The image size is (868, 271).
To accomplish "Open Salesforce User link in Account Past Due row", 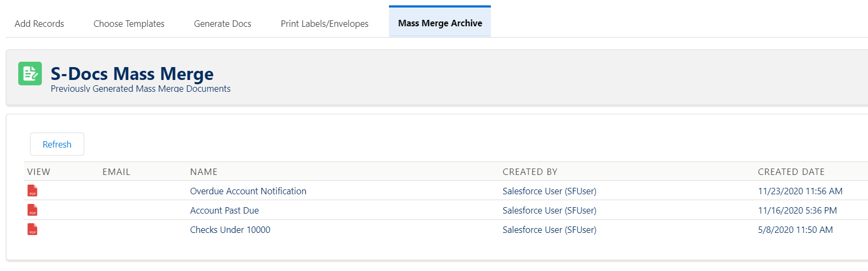I will tap(549, 210).
